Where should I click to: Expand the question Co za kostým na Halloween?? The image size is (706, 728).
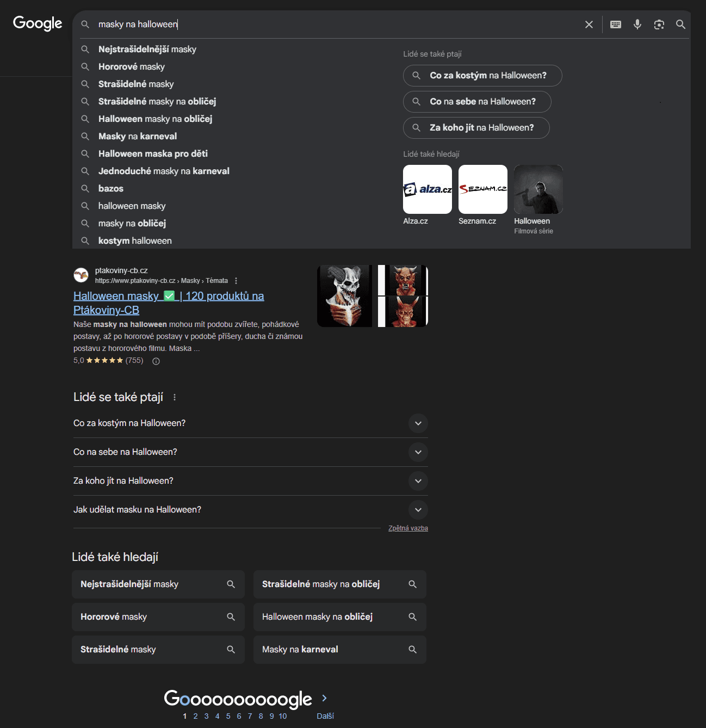418,423
